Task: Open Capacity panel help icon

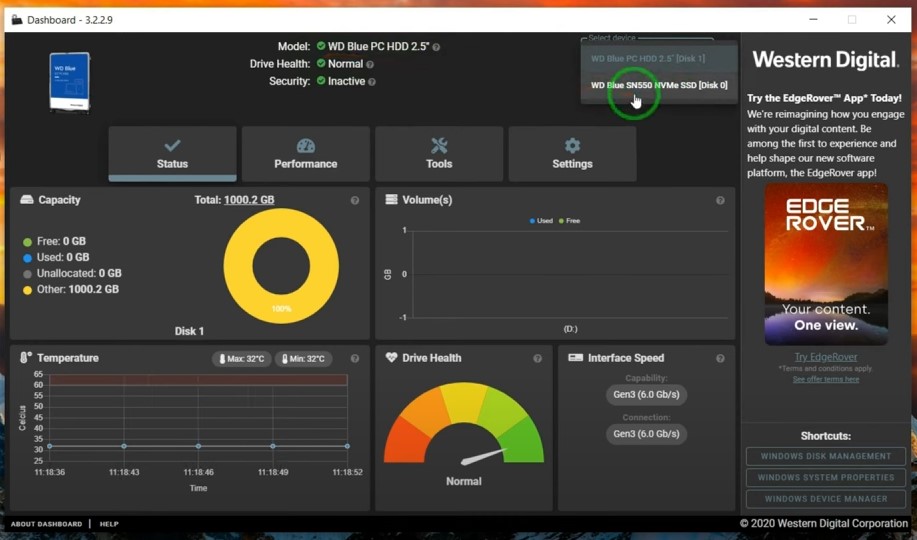Action: (x=355, y=201)
